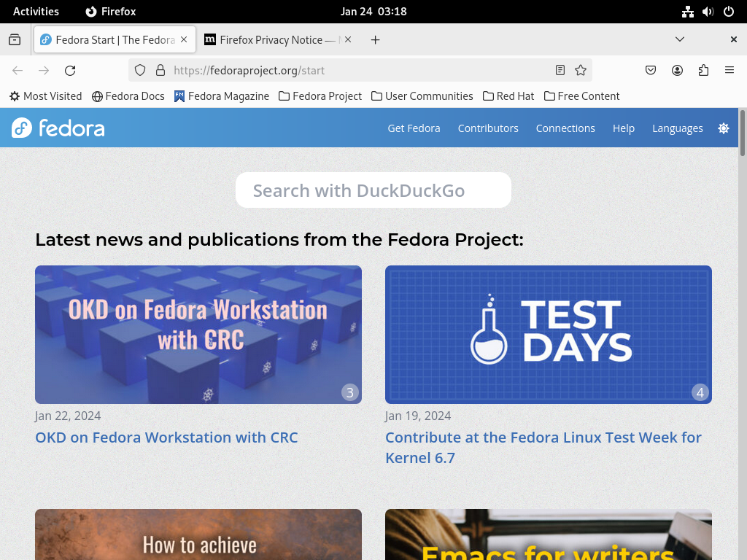
Task: Click the 'Latest news and publications' heading
Action: (279, 239)
